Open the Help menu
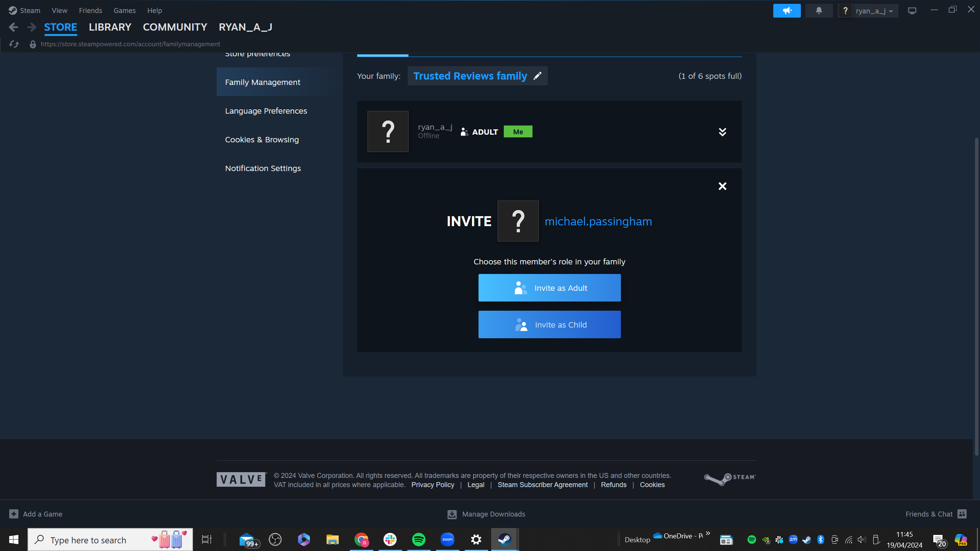Image resolution: width=980 pixels, height=551 pixels. coord(155,10)
